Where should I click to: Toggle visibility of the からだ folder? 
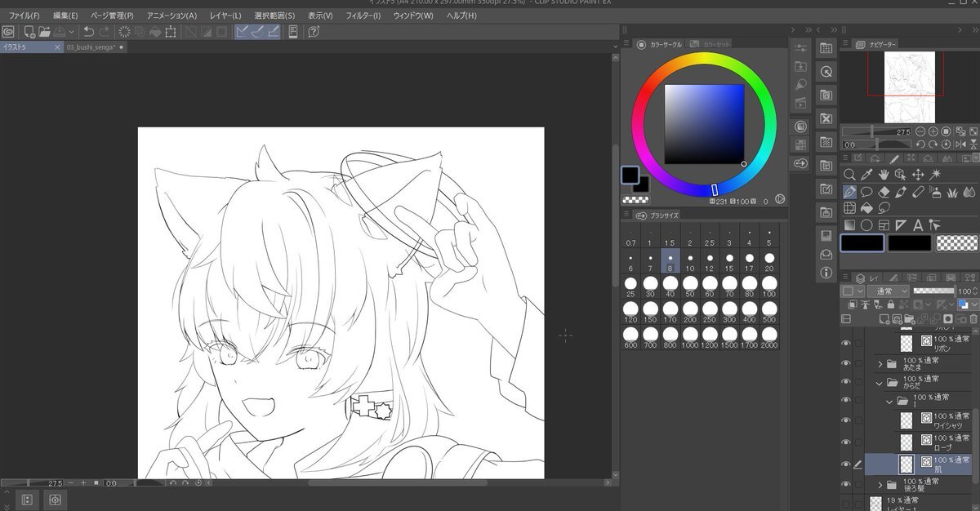tap(846, 381)
